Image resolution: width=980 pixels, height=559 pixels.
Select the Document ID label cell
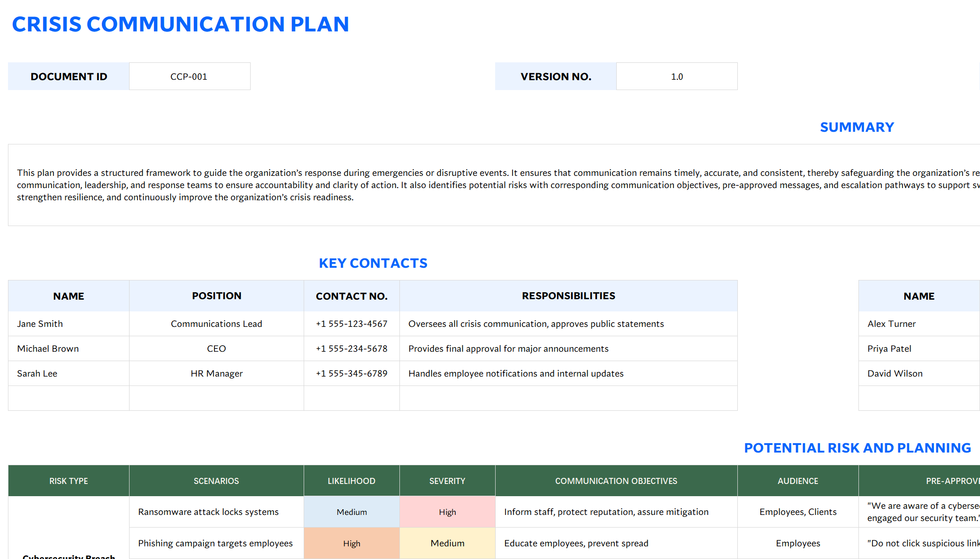[x=69, y=76]
